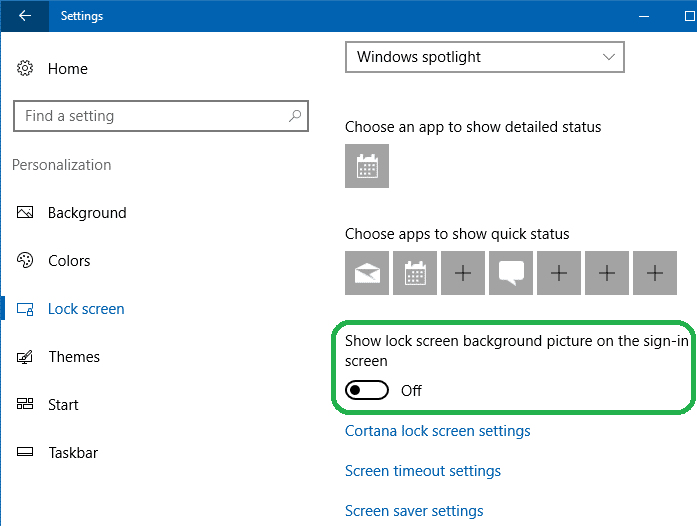Change the Calendar quick status tile
This screenshot has height=526, width=697.
coord(415,273)
